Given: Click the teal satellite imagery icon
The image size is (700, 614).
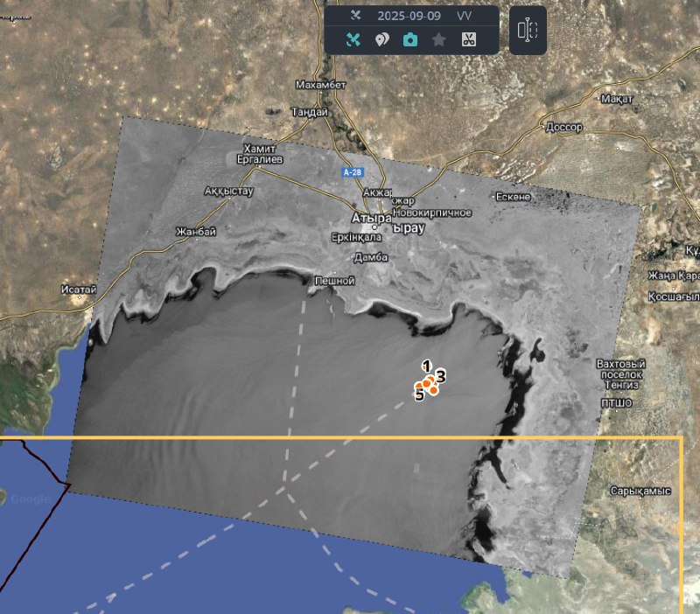Looking at the screenshot, I should tap(353, 39).
